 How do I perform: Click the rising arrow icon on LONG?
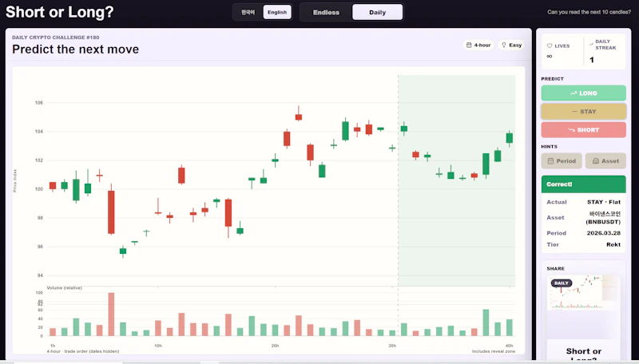[x=574, y=93]
